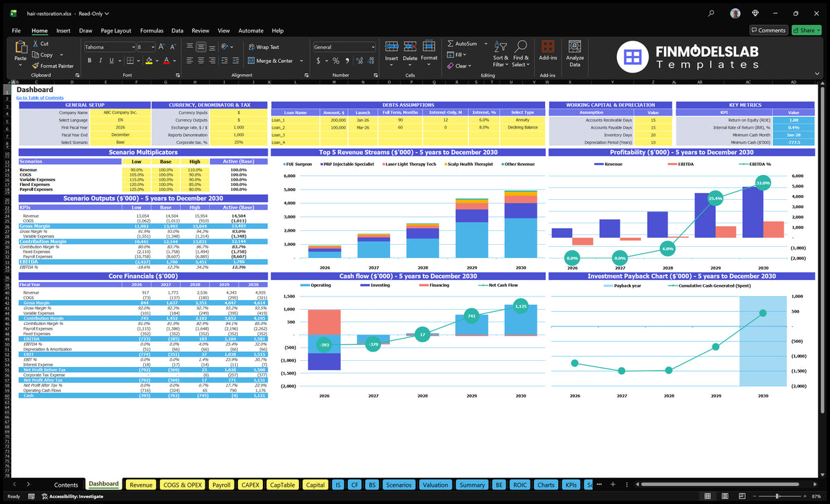Open the Add-ins icon

pyautogui.click(x=548, y=47)
